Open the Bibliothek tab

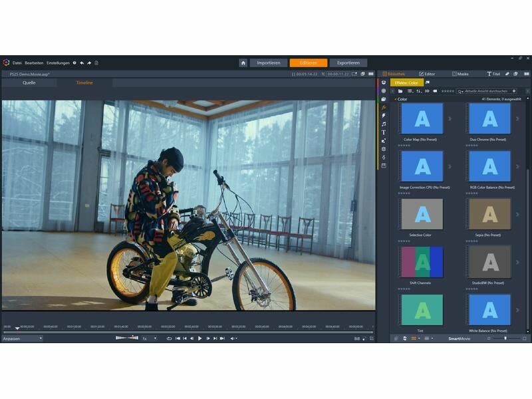pyautogui.click(x=394, y=74)
